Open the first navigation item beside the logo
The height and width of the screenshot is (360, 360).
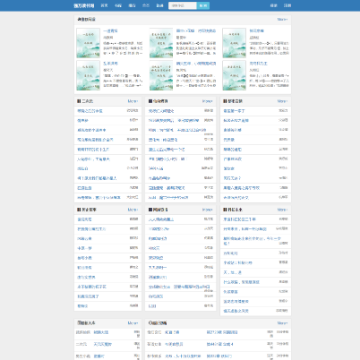click(104, 6)
